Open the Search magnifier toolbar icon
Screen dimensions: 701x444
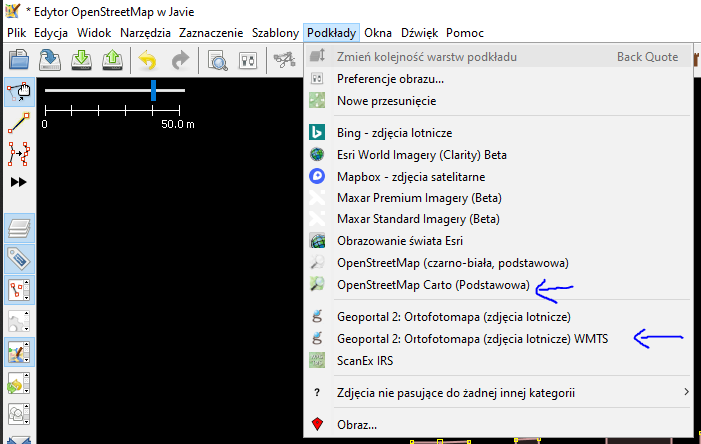click(218, 60)
